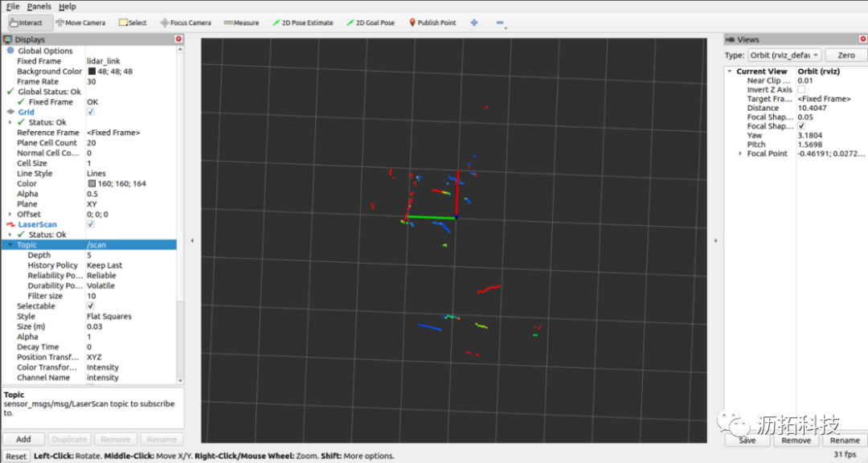Image resolution: width=868 pixels, height=463 pixels.
Task: Toggle the Focal Shape fixed size checkbox
Action: pos(801,125)
